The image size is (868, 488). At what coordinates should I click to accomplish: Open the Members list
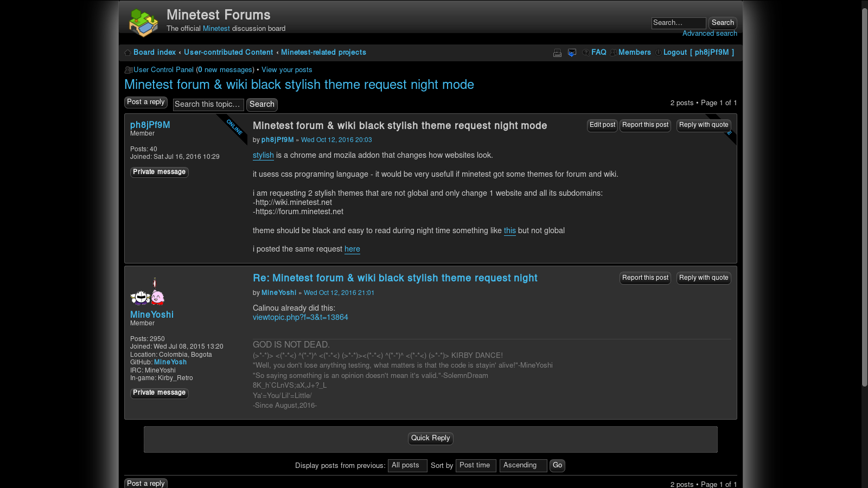634,53
